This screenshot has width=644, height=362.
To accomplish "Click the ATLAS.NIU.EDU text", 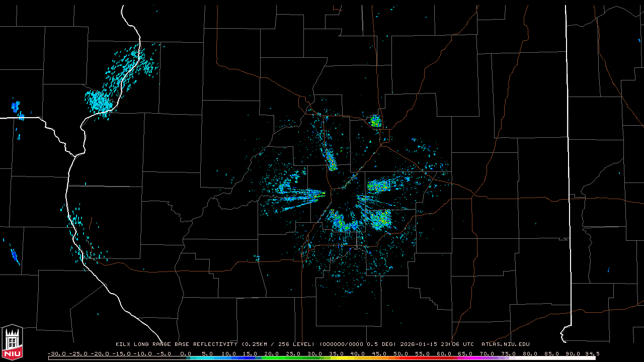I will tap(505, 344).
